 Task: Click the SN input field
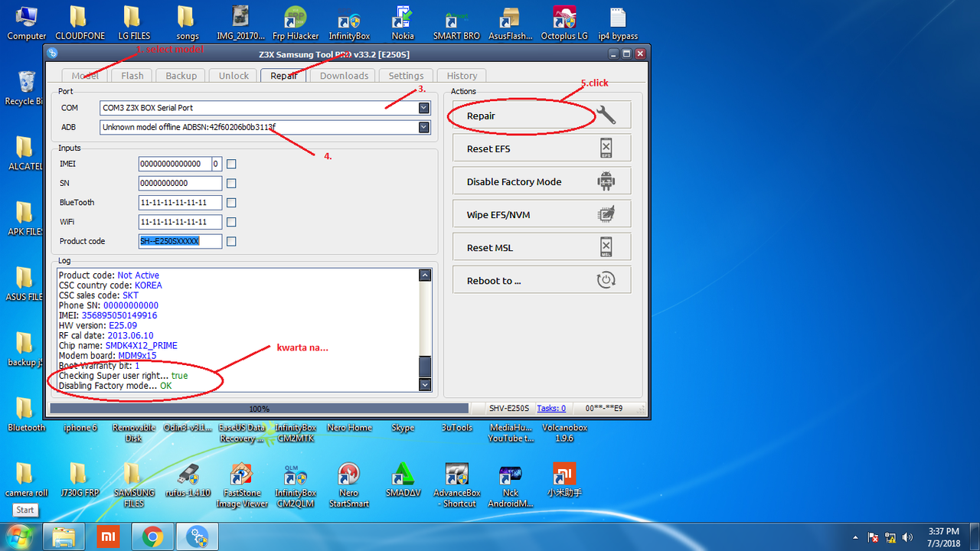[x=180, y=183]
